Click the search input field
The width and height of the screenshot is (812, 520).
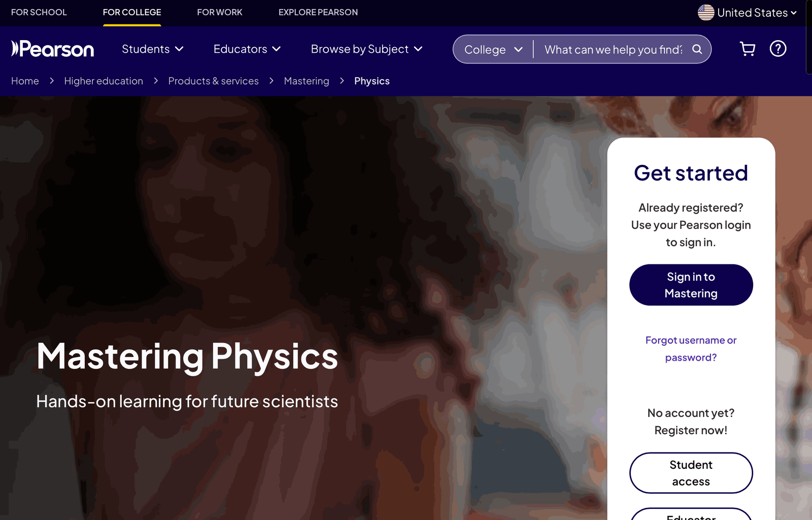pyautogui.click(x=613, y=50)
